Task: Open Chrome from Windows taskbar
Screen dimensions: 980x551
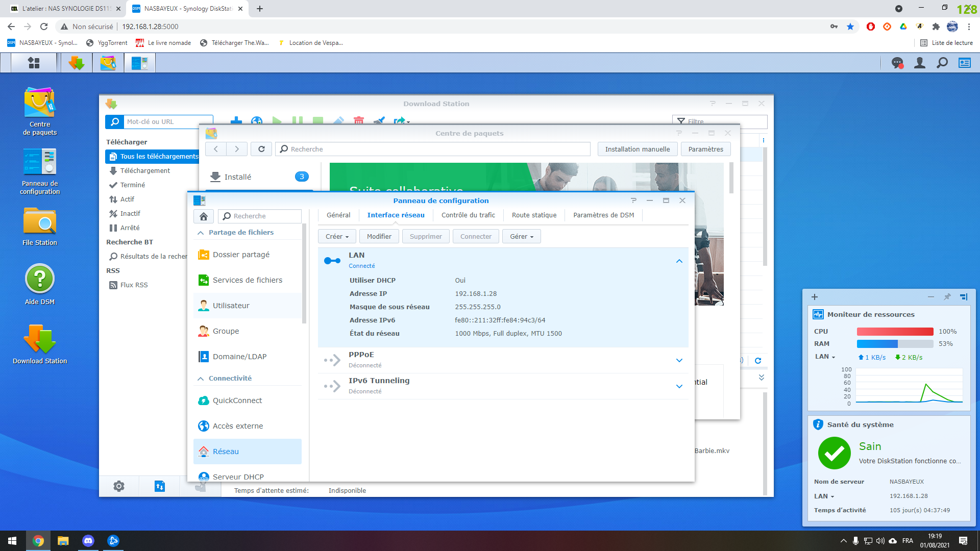Action: click(38, 541)
